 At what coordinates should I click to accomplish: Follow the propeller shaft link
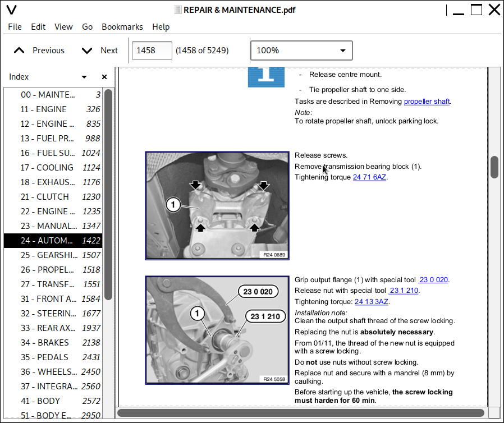tap(427, 102)
